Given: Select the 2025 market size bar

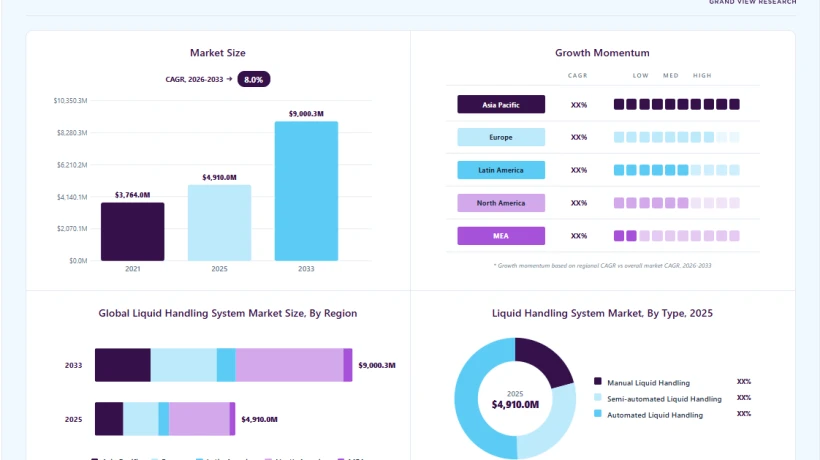Looking at the screenshot, I should (x=219, y=223).
